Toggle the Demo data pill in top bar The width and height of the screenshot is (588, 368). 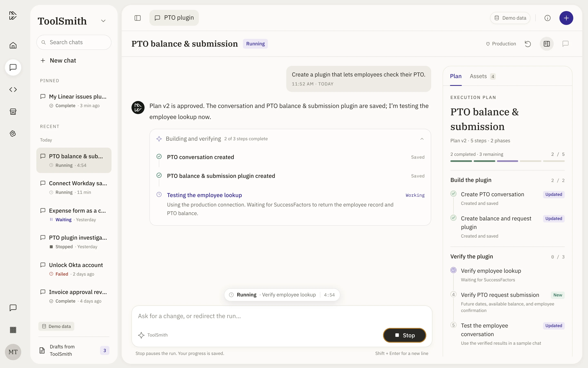(510, 18)
